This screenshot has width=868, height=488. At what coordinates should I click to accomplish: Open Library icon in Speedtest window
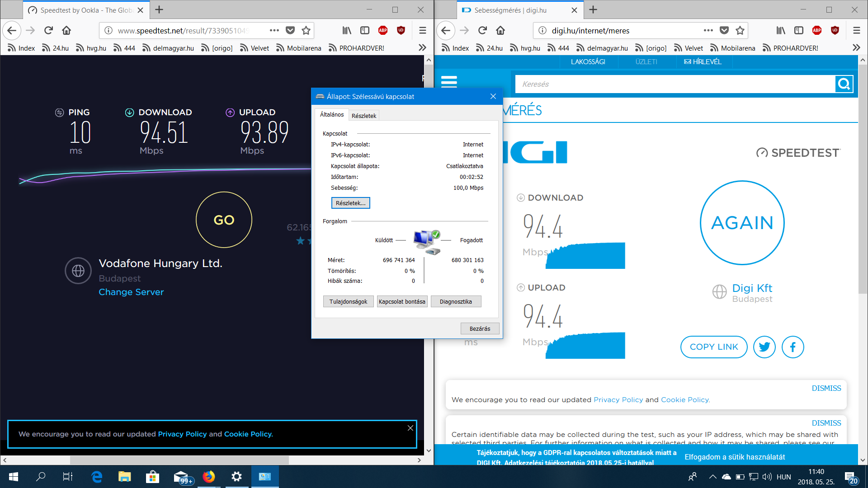tap(347, 30)
